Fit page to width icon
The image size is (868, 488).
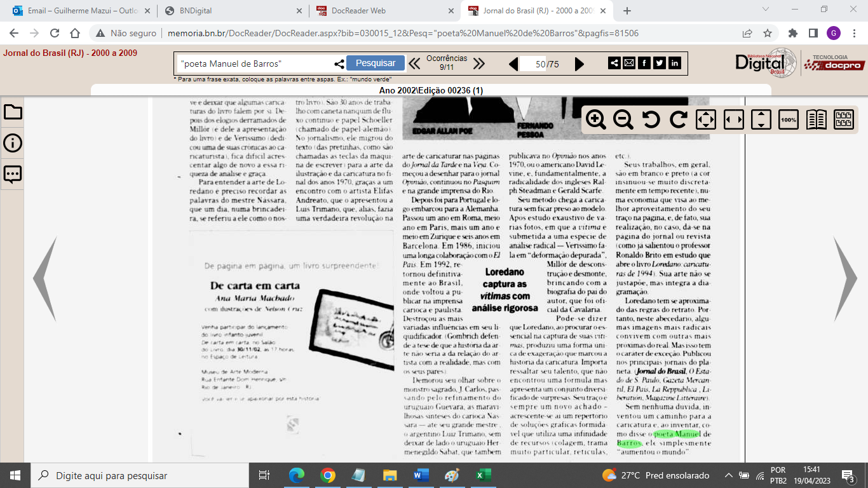734,119
